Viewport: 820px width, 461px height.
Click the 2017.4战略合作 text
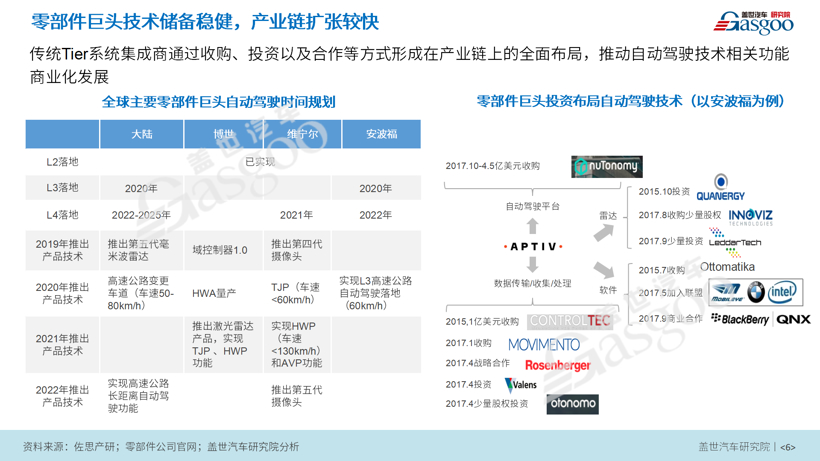click(x=477, y=363)
